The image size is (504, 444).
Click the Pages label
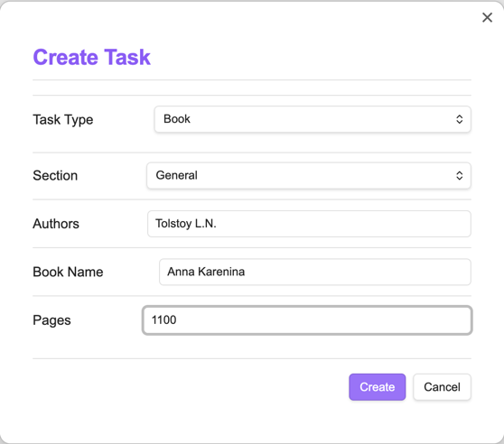pyautogui.click(x=51, y=320)
